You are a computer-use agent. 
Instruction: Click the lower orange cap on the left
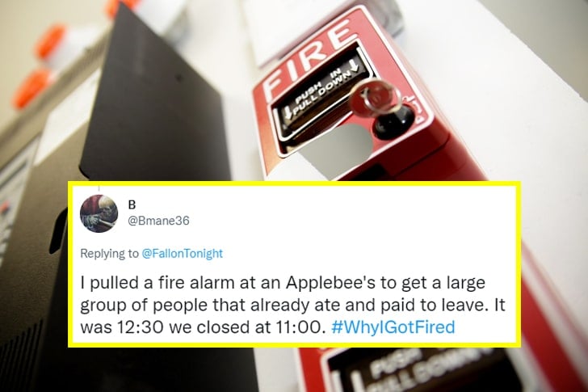30,89
